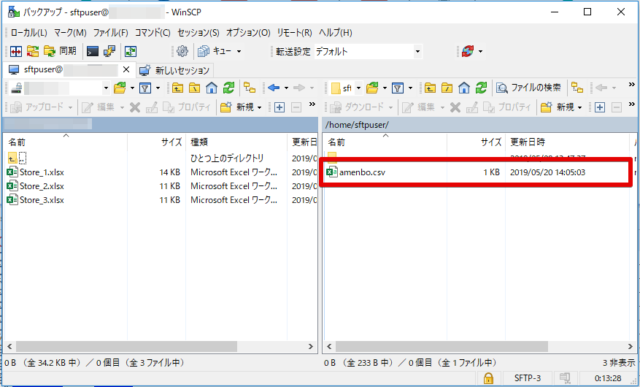Open the ヘルプ(H) menu
This screenshot has height=387, width=640.
[336, 33]
